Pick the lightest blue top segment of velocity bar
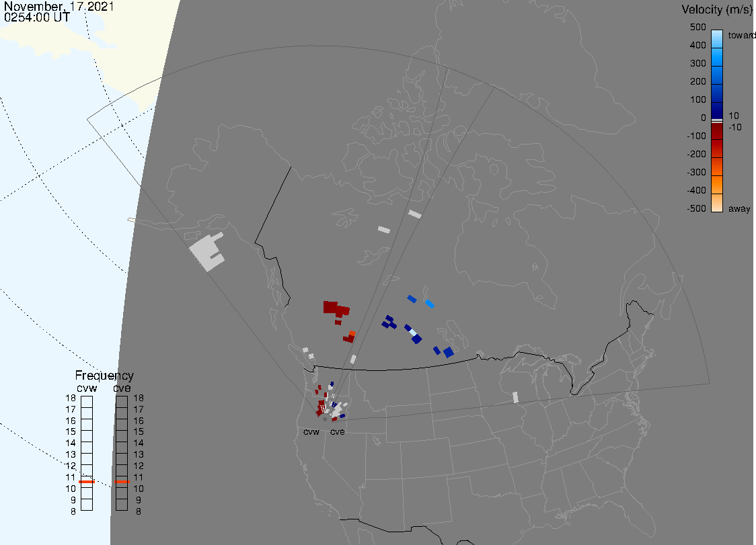This screenshot has height=545, width=756. click(x=717, y=36)
